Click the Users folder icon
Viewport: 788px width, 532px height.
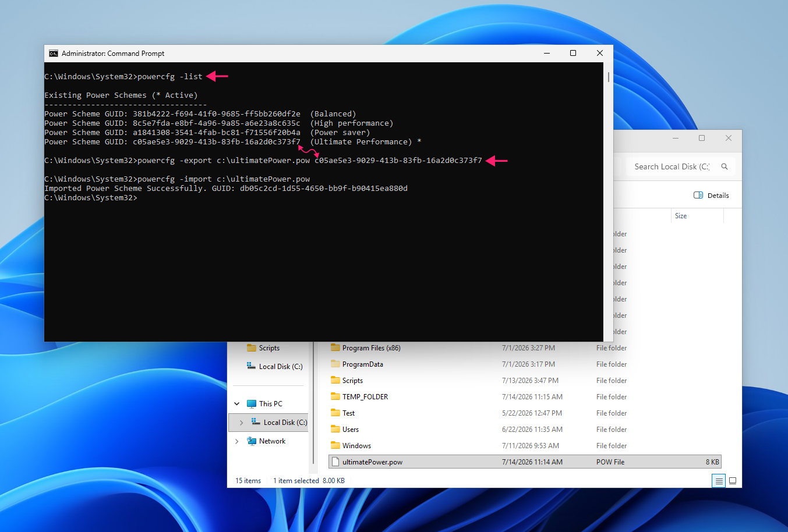coord(335,430)
